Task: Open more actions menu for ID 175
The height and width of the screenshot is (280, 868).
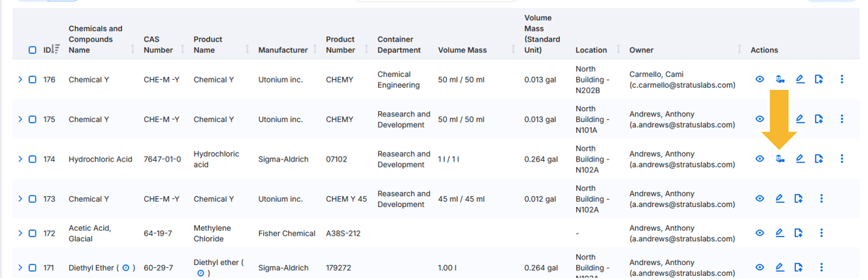Action: pyautogui.click(x=841, y=119)
